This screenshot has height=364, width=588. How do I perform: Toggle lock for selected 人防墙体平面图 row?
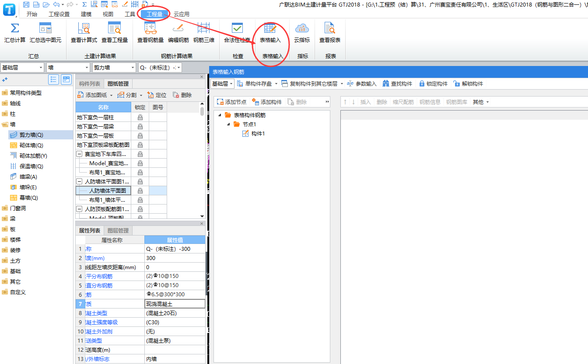[x=140, y=191]
